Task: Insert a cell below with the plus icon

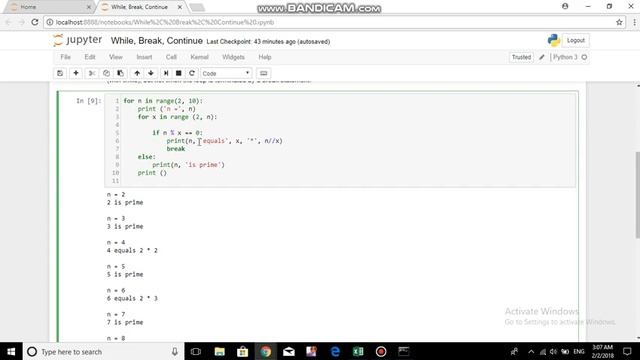Action: click(76, 73)
